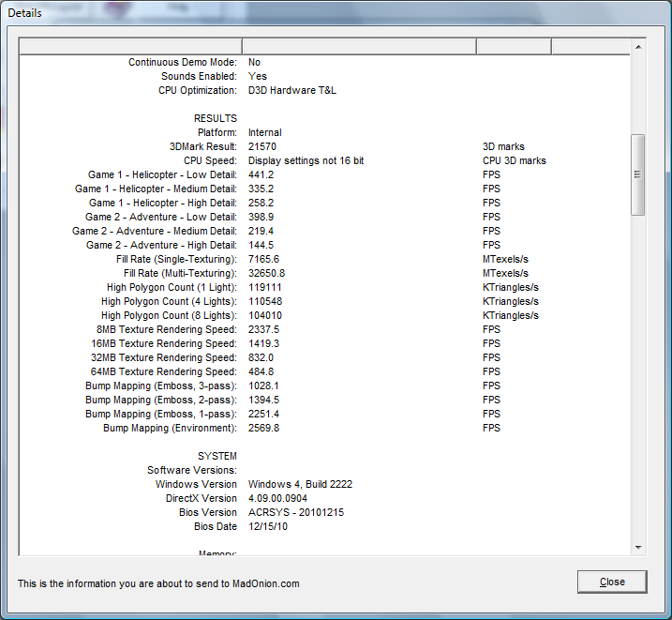Select the CPU Optimization row
The width and height of the screenshot is (672, 620).
click(x=198, y=91)
